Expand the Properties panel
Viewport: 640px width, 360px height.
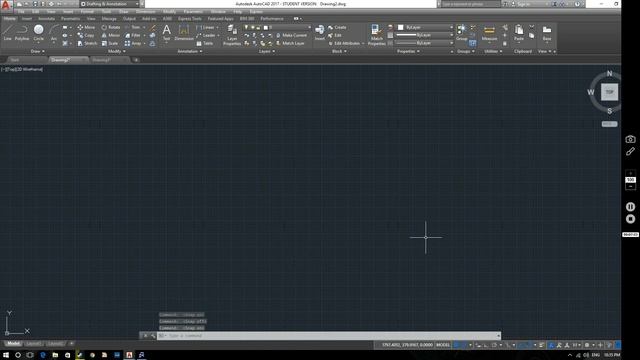pyautogui.click(x=408, y=51)
